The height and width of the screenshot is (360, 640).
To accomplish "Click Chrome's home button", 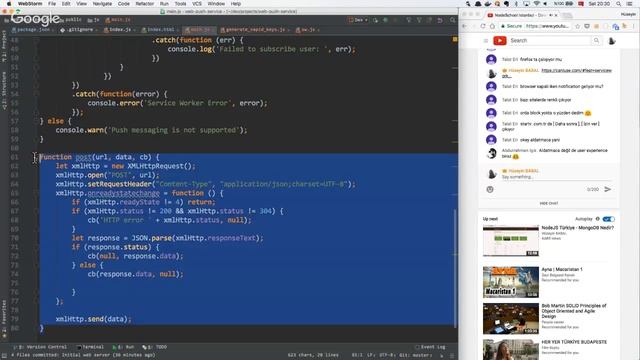I will click(x=492, y=26).
